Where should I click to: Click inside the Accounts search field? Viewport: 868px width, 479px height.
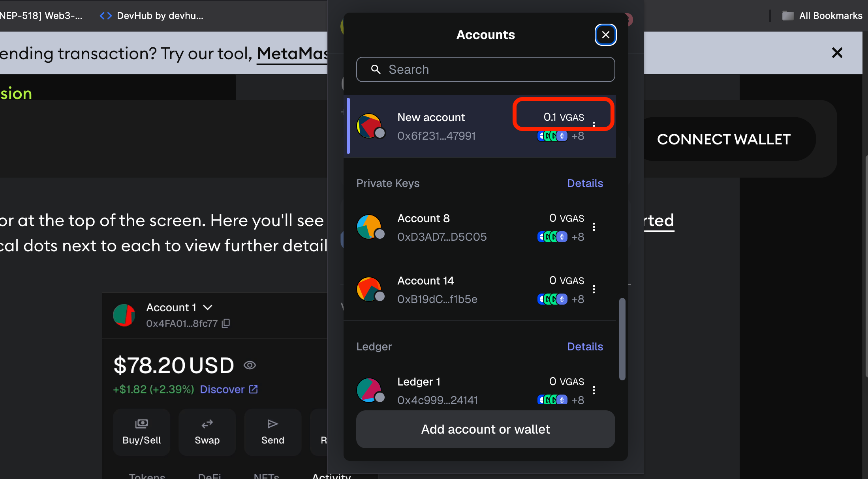pos(486,69)
